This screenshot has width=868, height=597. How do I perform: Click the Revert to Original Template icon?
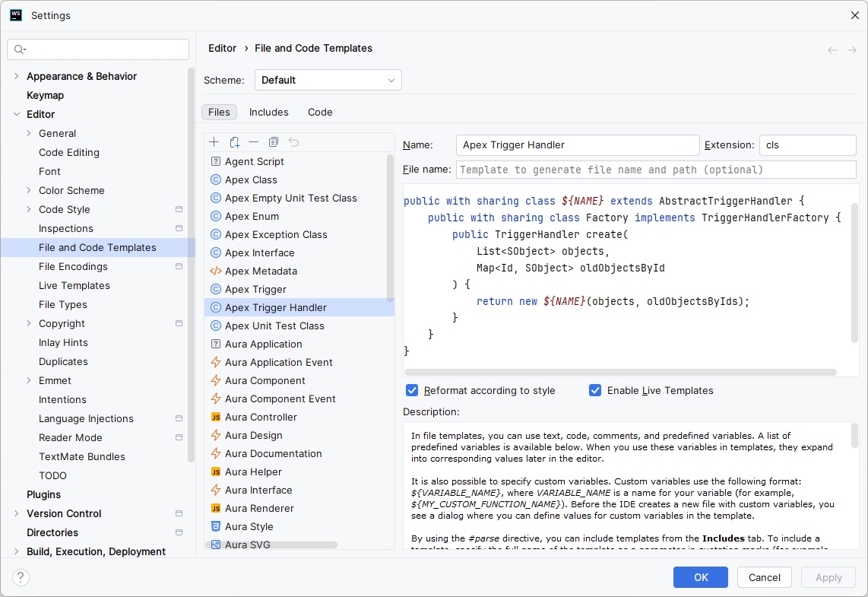(x=293, y=142)
